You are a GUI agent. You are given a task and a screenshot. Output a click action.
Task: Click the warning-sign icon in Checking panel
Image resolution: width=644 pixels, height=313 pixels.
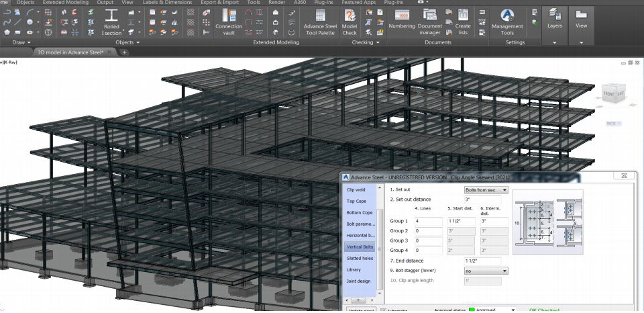click(380, 32)
